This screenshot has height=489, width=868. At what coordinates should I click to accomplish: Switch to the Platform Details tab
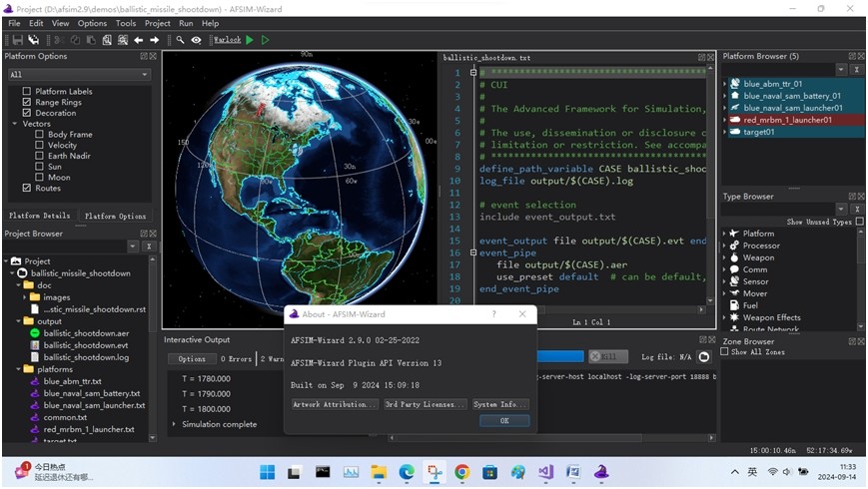coord(40,216)
